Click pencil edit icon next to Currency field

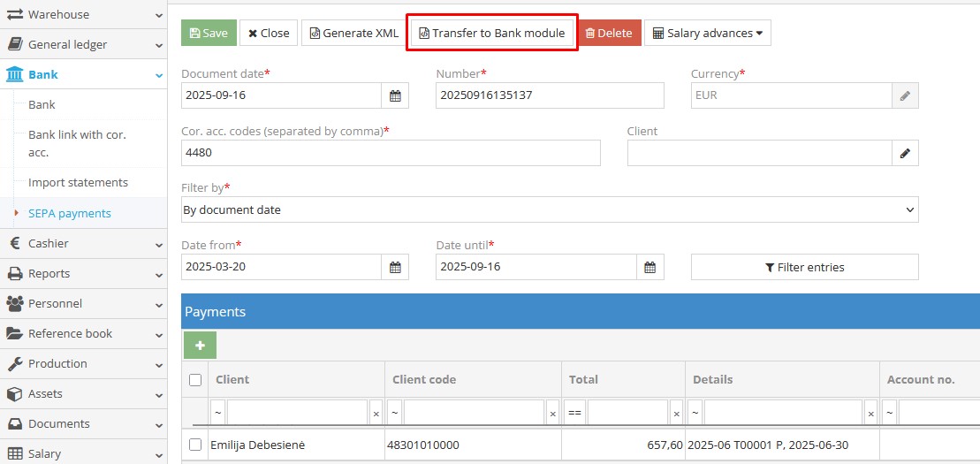(905, 95)
